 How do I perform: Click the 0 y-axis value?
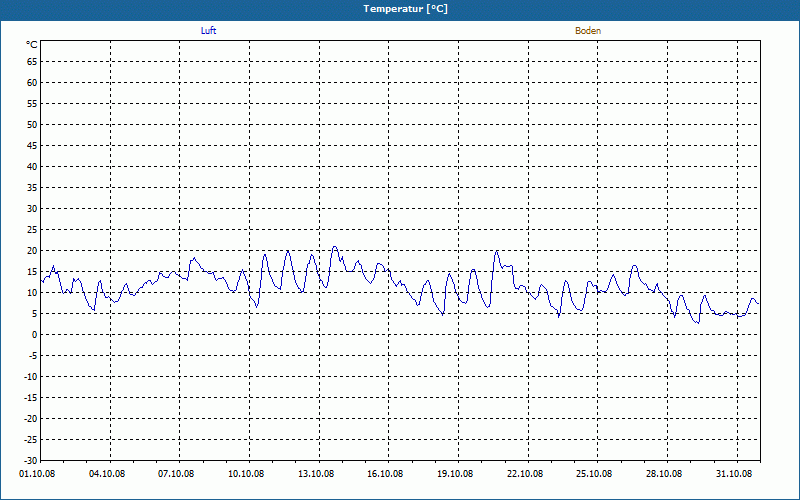[x=35, y=335]
